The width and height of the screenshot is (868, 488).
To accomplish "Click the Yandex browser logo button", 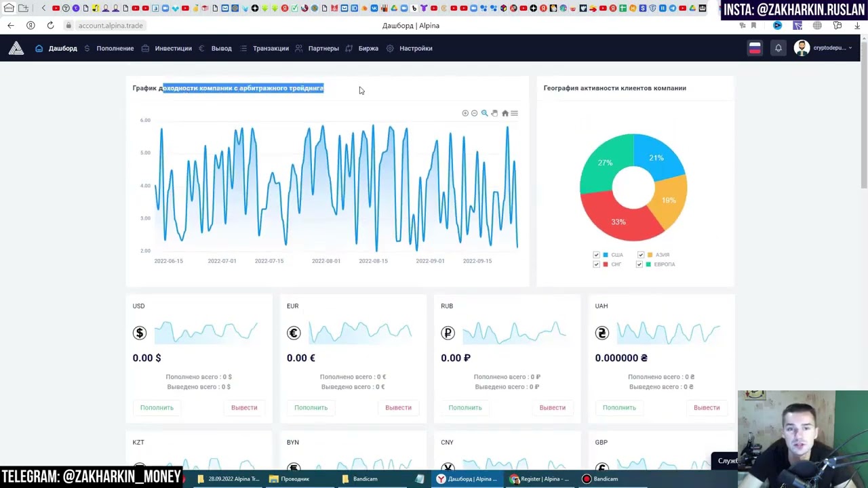I will tap(31, 25).
